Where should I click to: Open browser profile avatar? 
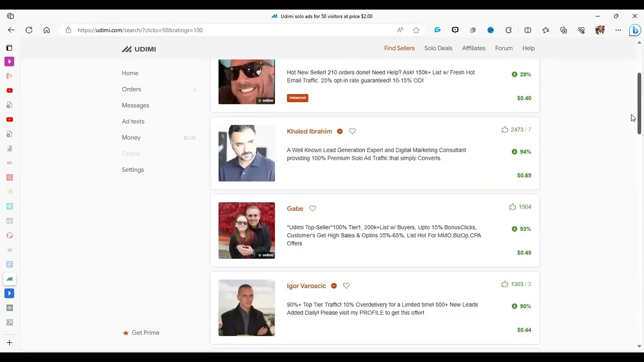click(x=600, y=30)
